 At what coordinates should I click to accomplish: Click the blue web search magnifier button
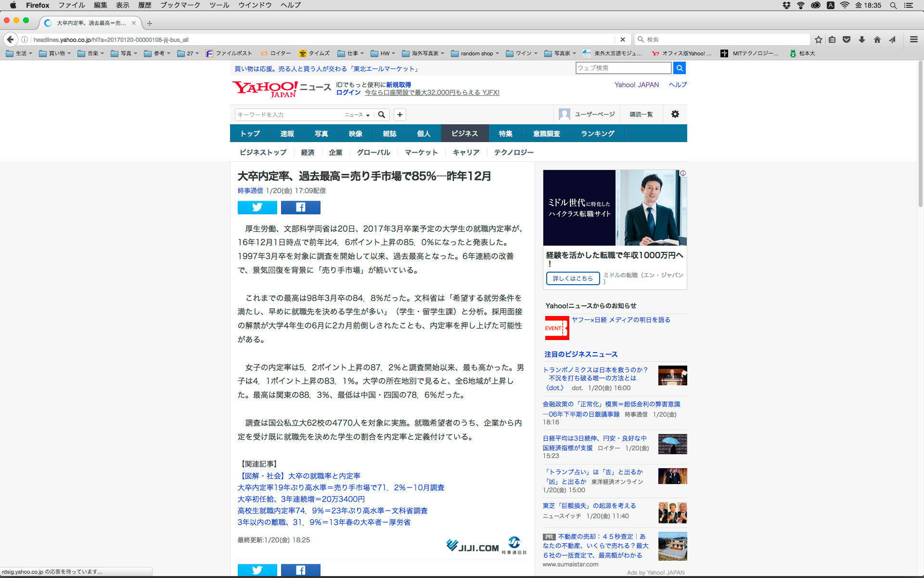679,68
